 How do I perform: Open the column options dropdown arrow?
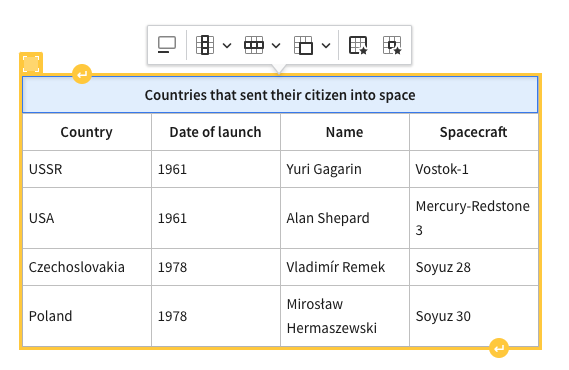click(x=227, y=46)
